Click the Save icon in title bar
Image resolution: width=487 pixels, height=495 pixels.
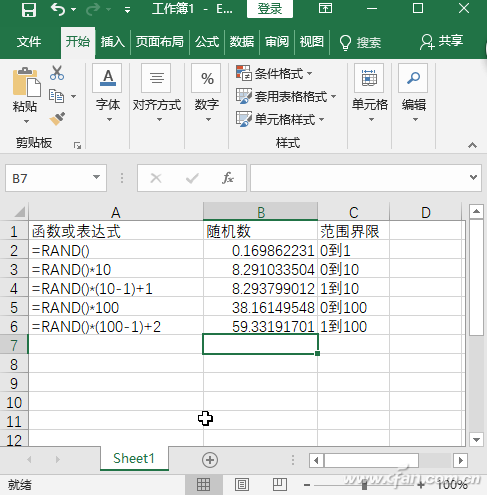[29, 9]
